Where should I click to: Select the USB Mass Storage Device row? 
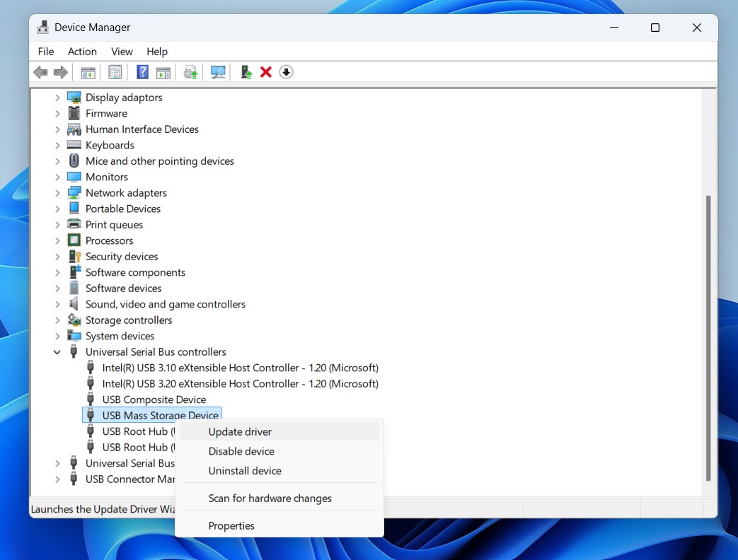coord(152,414)
